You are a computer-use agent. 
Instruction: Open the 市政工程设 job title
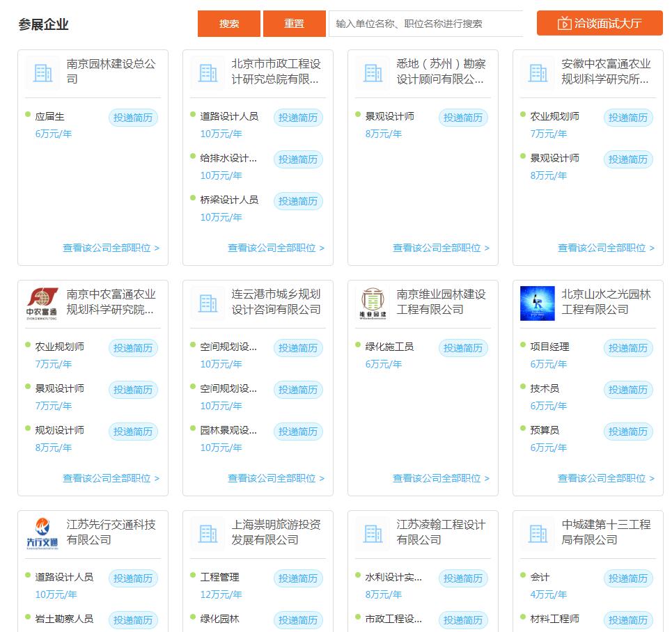(x=393, y=619)
